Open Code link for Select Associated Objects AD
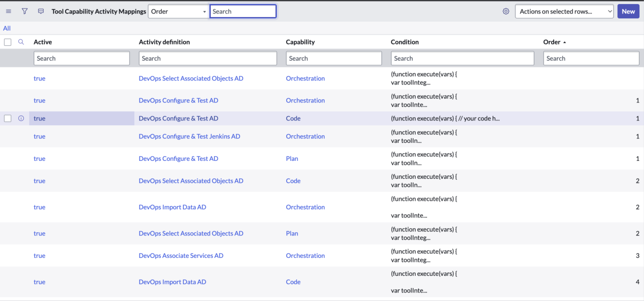The width and height of the screenshot is (644, 301). pos(293,181)
